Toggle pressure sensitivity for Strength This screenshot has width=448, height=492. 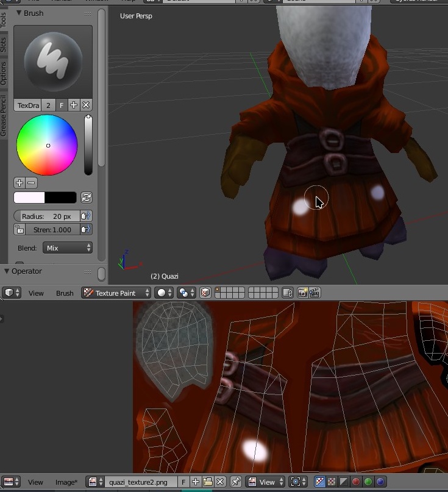point(86,230)
